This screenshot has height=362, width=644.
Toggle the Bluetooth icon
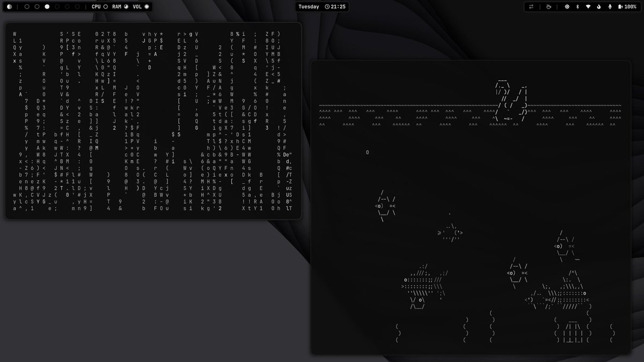(x=577, y=6)
